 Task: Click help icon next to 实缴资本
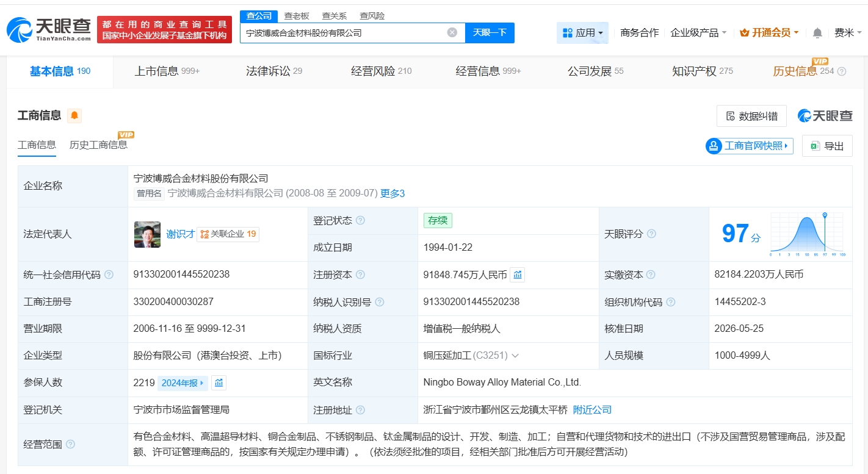[651, 275]
